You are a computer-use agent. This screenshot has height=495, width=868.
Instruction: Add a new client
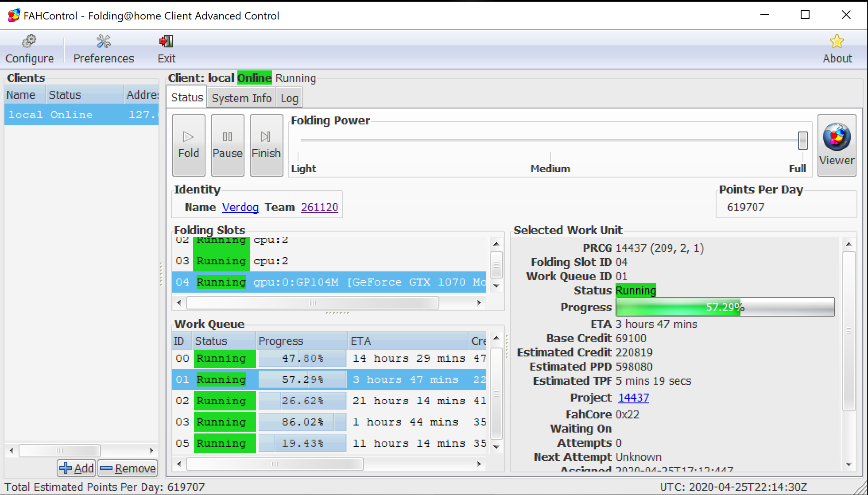point(77,468)
